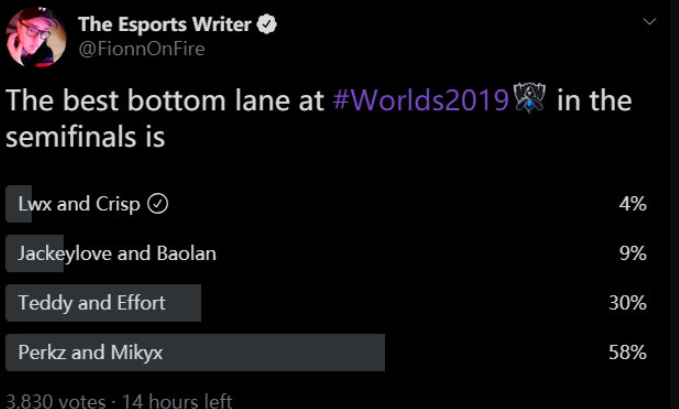This screenshot has height=409, width=679.
Task: Click the verified badge next to name
Action: coord(267,24)
